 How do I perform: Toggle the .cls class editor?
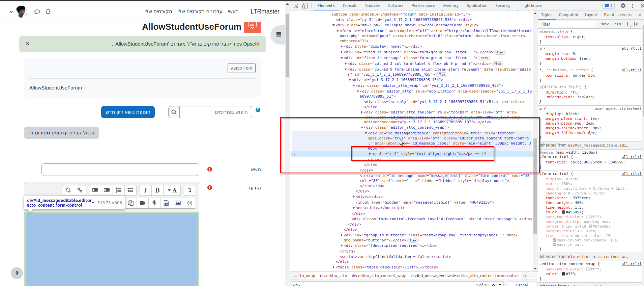[617, 24]
